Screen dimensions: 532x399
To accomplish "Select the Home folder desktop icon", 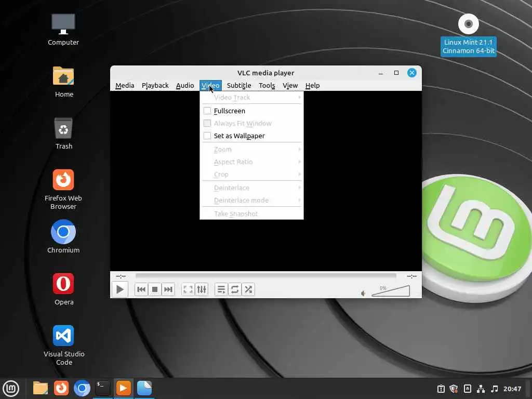I will coord(63,82).
